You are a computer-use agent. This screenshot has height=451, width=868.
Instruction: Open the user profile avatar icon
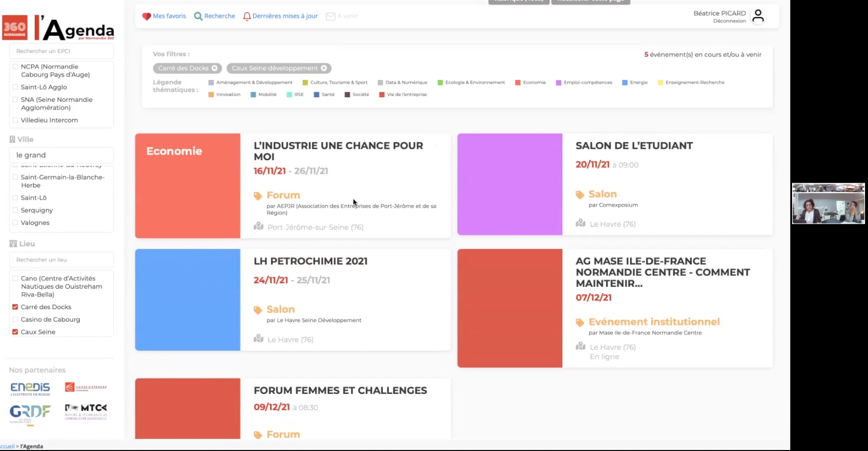tap(758, 16)
